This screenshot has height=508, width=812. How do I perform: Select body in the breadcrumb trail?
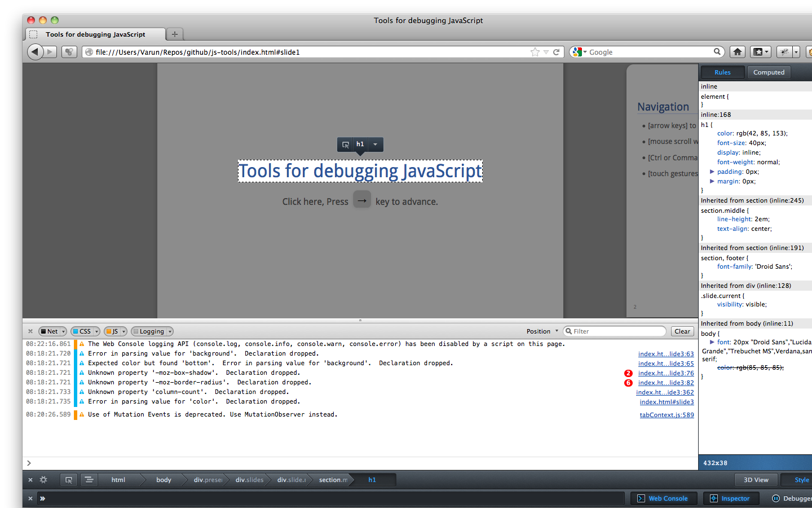[164, 480]
